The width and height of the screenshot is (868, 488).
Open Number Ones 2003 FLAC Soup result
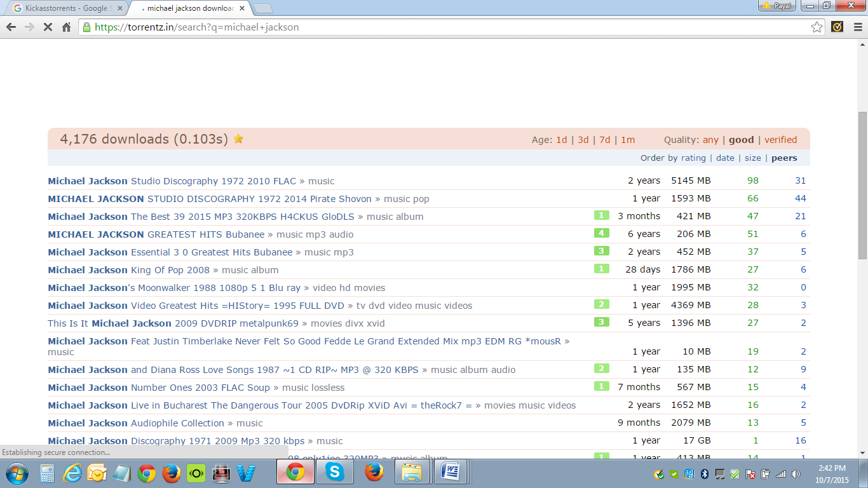(159, 388)
